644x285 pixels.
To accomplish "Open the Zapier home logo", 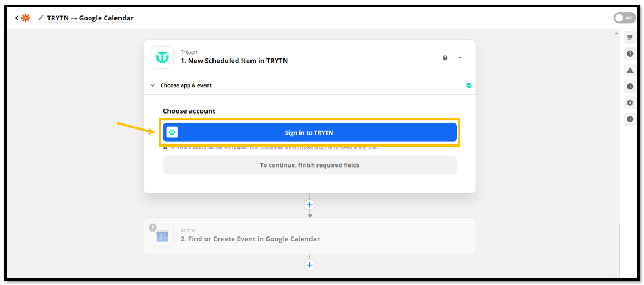I will 25,18.
